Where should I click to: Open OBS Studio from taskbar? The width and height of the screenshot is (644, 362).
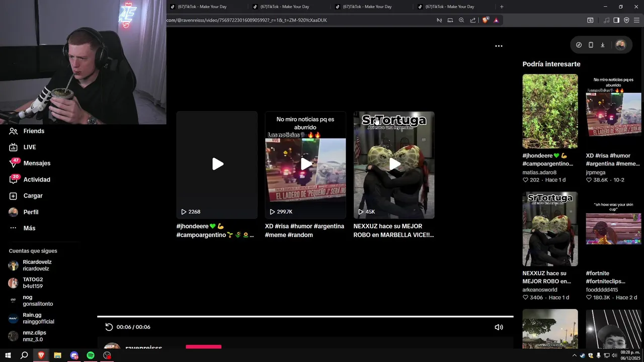tap(107, 355)
